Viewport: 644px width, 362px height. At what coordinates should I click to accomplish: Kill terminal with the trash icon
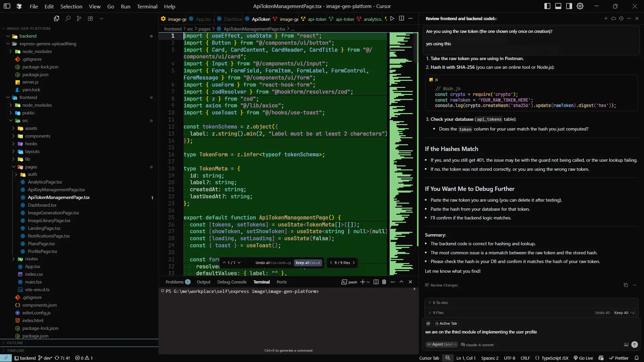[384, 282]
